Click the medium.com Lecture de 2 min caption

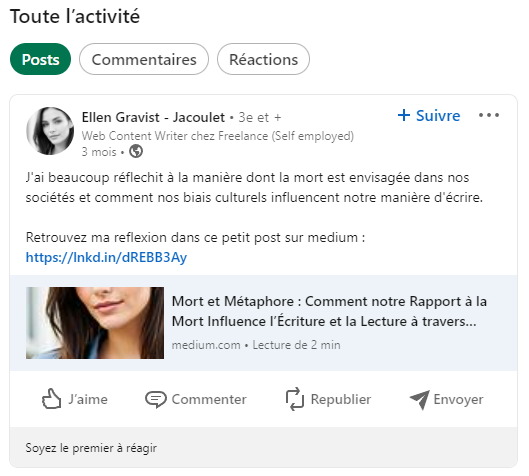tap(256, 345)
